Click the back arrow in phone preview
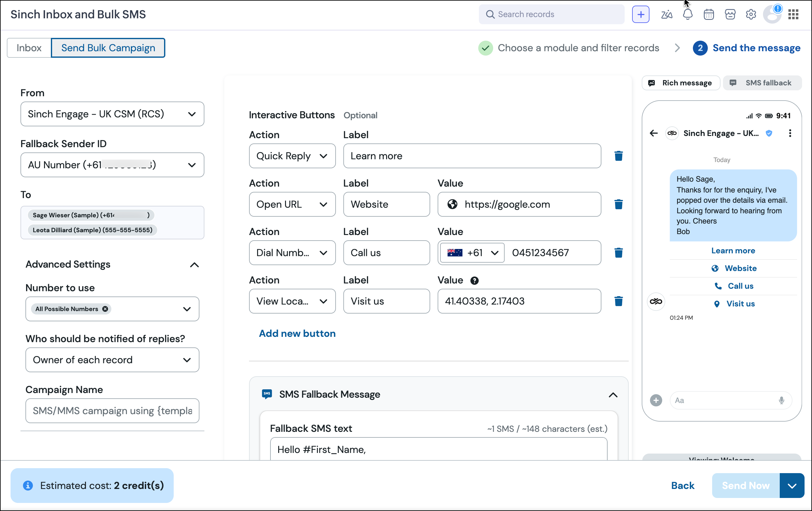This screenshot has width=812, height=511. tap(654, 133)
